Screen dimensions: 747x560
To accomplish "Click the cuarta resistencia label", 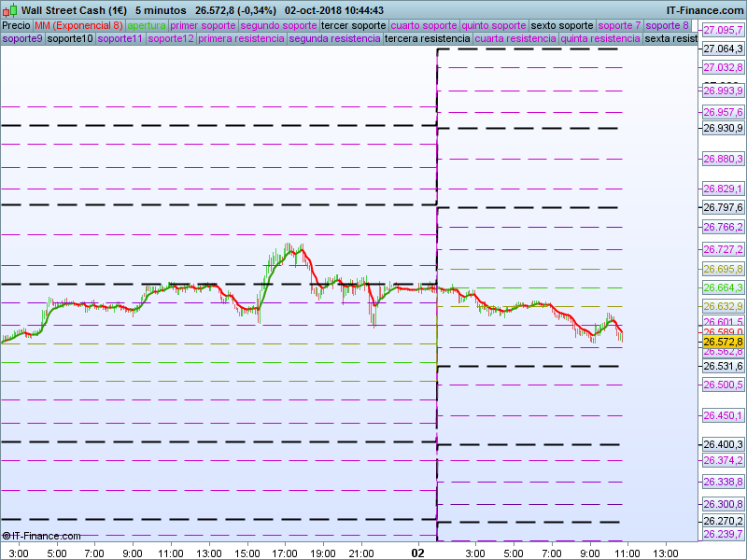I will tap(515, 38).
